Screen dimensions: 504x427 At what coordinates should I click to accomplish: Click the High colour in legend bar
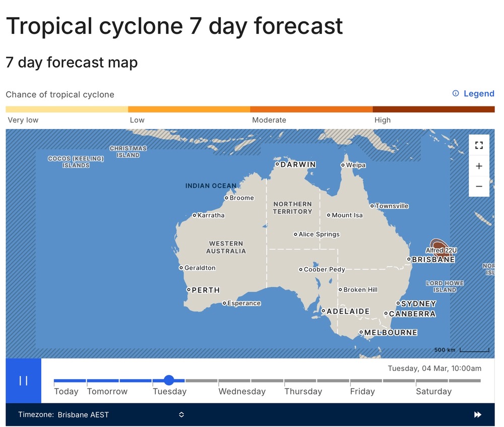tap(433, 109)
